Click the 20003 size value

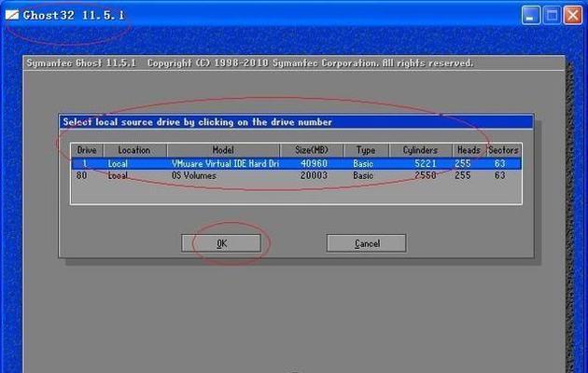pos(315,175)
